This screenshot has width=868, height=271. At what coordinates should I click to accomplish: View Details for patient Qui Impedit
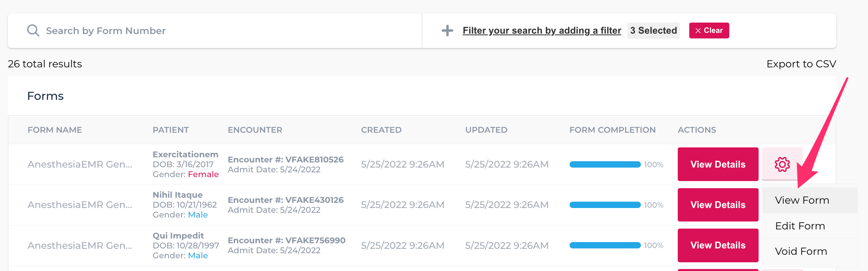[718, 245]
